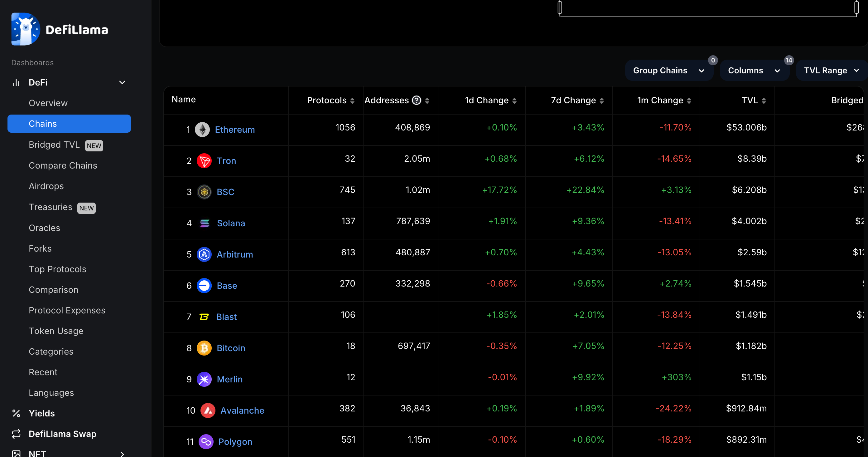The image size is (868, 457).
Task: Click left handle of chart range slider
Action: 560,7
